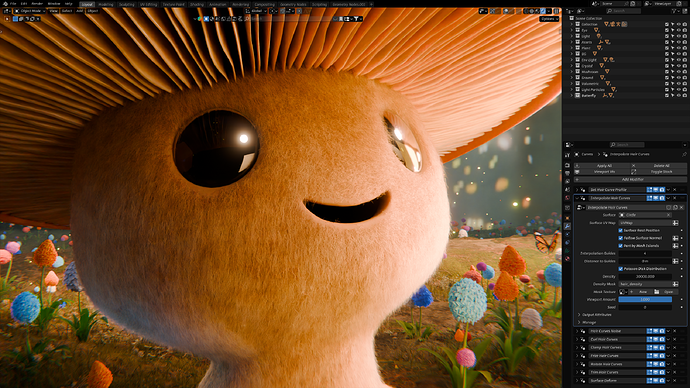The image size is (690, 388).
Task: Uncheck Part by Mesh Islands
Action: (620, 246)
